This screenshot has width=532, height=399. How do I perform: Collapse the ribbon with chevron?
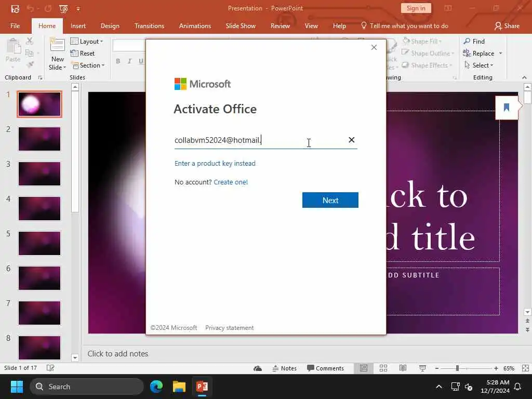click(x=524, y=78)
